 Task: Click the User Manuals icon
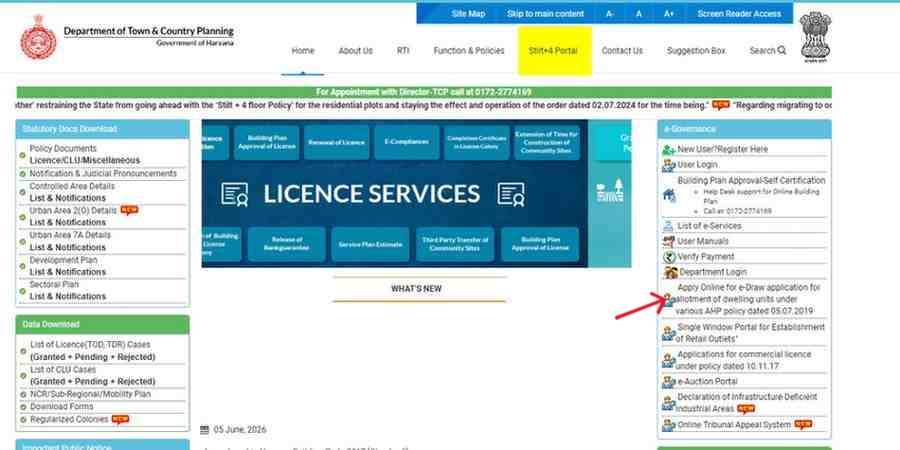pyautogui.click(x=668, y=242)
